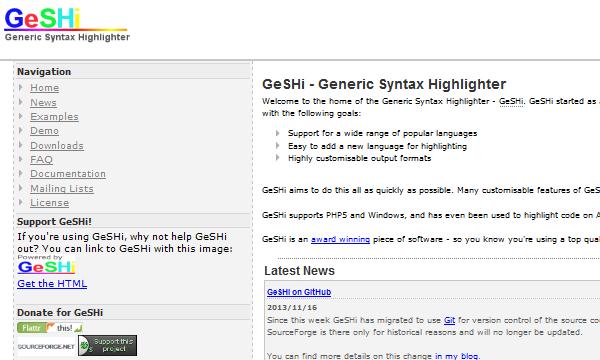This screenshot has width=600, height=360.
Task: Click the SourceForge.net logo
Action: 46,346
